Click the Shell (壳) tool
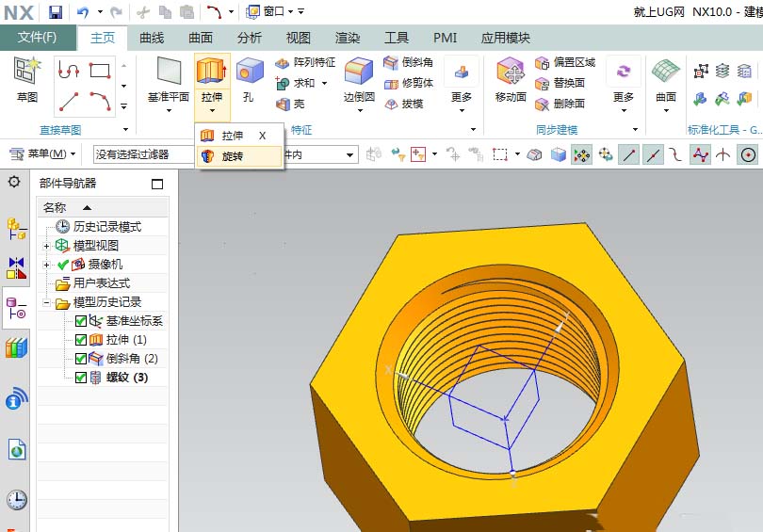 click(290, 104)
